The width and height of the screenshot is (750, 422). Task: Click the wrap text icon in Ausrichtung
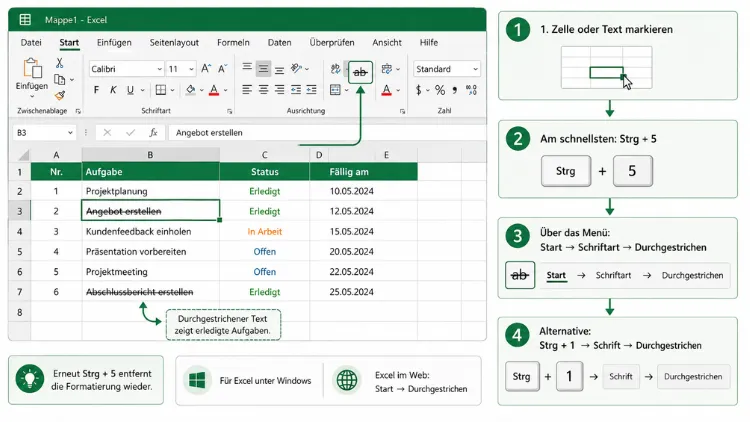pyautogui.click(x=335, y=68)
